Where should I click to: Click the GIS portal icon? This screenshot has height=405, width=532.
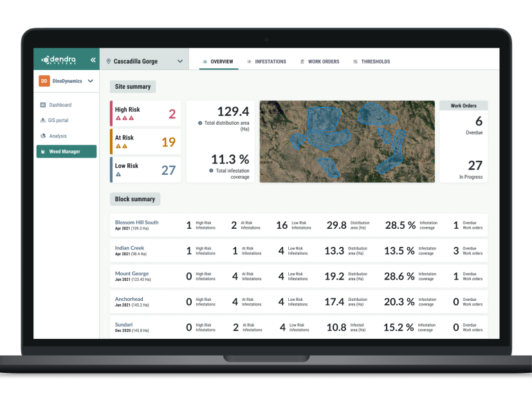[x=43, y=120]
